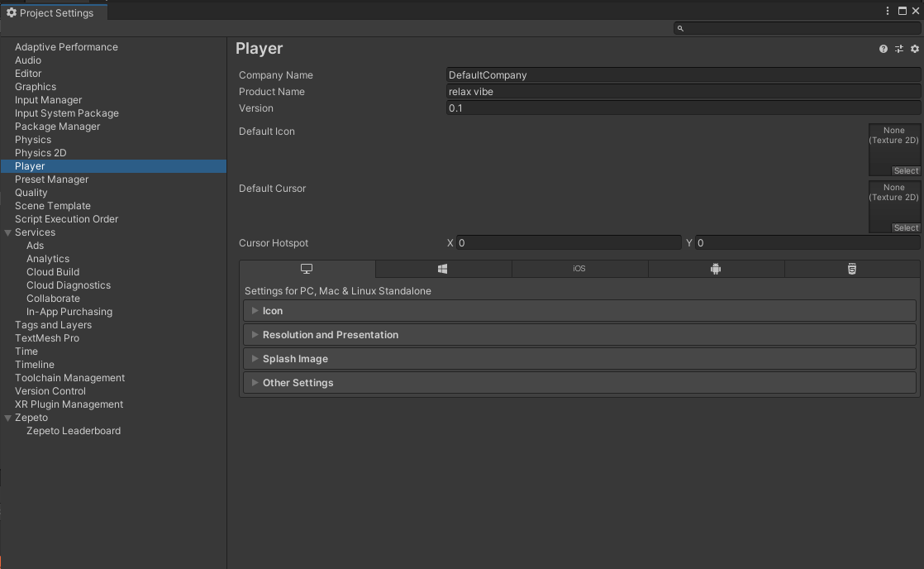Switch to PC, Mac & Linux Standalone platform tab
The image size is (924, 569).
point(307,269)
